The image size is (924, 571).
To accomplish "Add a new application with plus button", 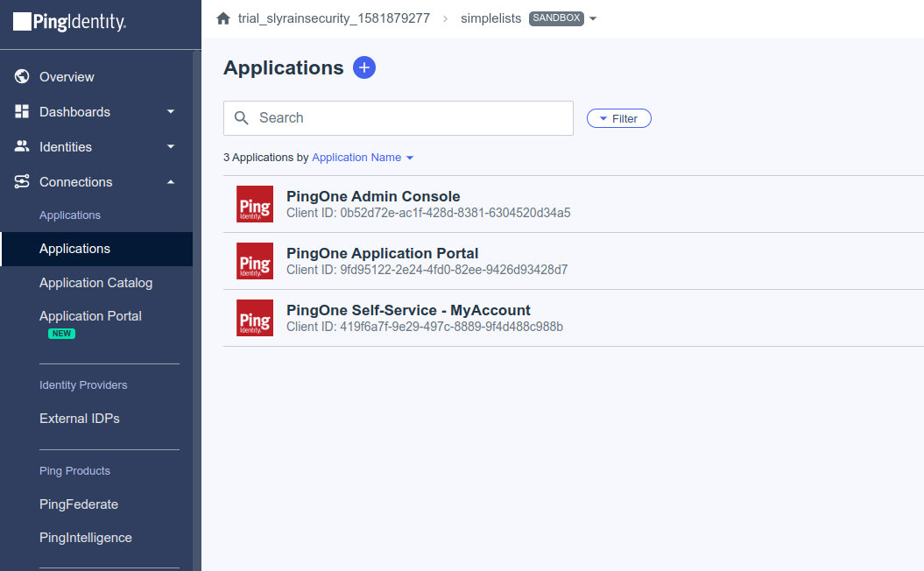I will coord(364,67).
